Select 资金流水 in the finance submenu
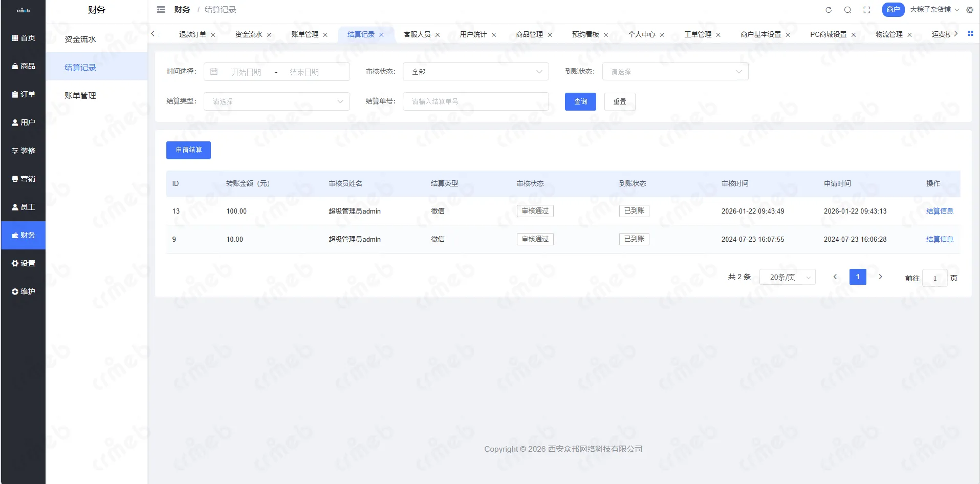This screenshot has width=980, height=484. coord(97,39)
